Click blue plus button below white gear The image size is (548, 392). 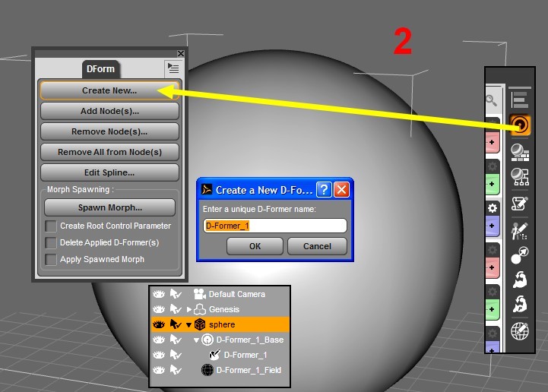click(492, 226)
